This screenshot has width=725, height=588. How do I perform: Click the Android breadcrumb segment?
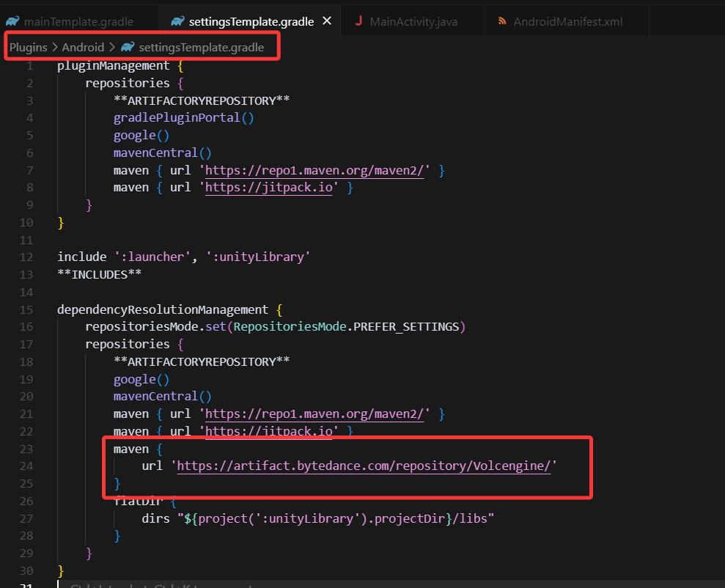(84, 47)
